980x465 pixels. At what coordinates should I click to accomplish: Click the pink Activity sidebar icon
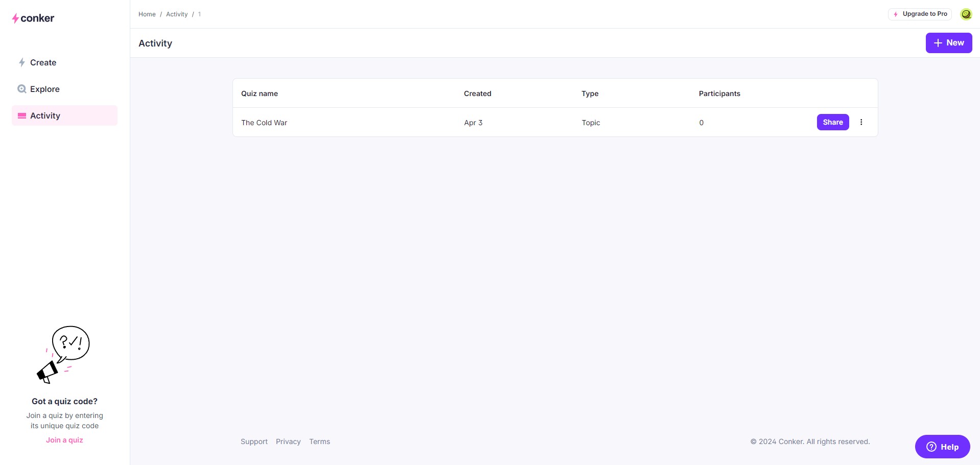pyautogui.click(x=22, y=116)
